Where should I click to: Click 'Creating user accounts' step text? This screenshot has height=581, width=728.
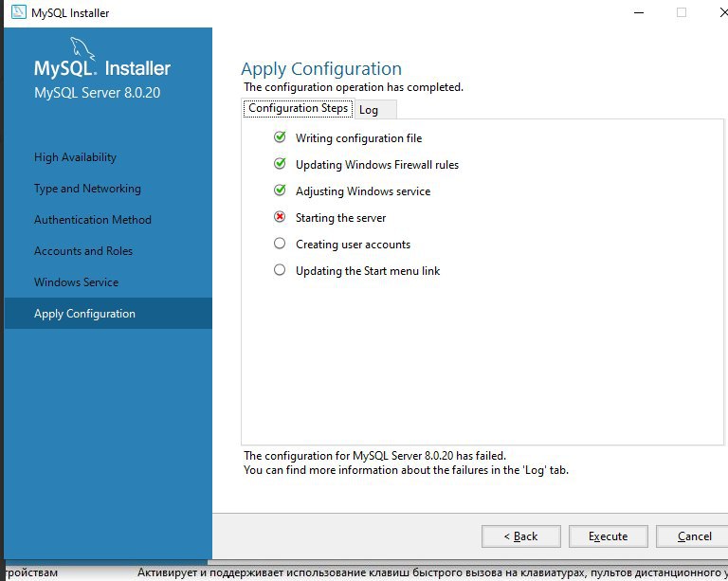(x=353, y=245)
